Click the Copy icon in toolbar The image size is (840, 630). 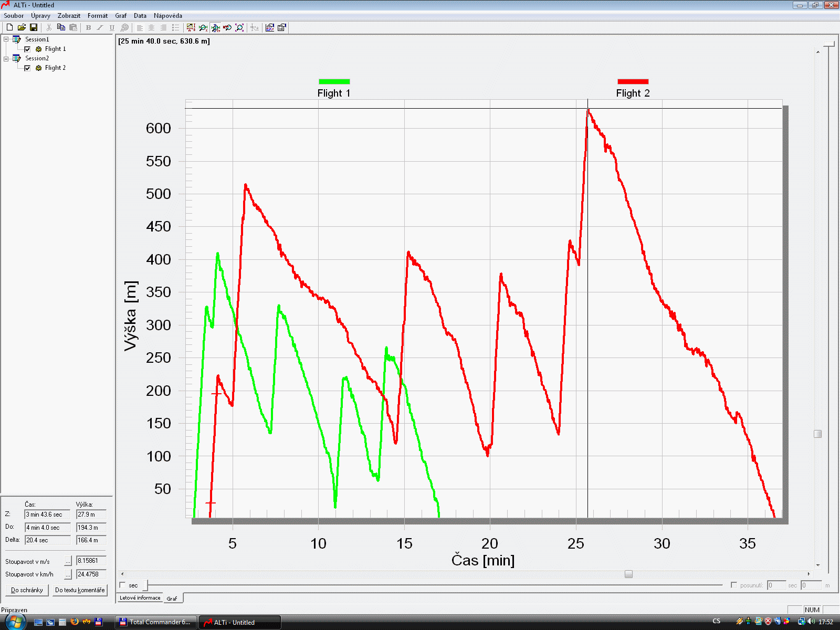tap(61, 27)
